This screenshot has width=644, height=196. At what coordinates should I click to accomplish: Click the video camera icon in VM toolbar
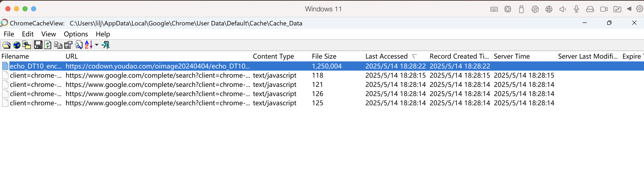coord(604,9)
